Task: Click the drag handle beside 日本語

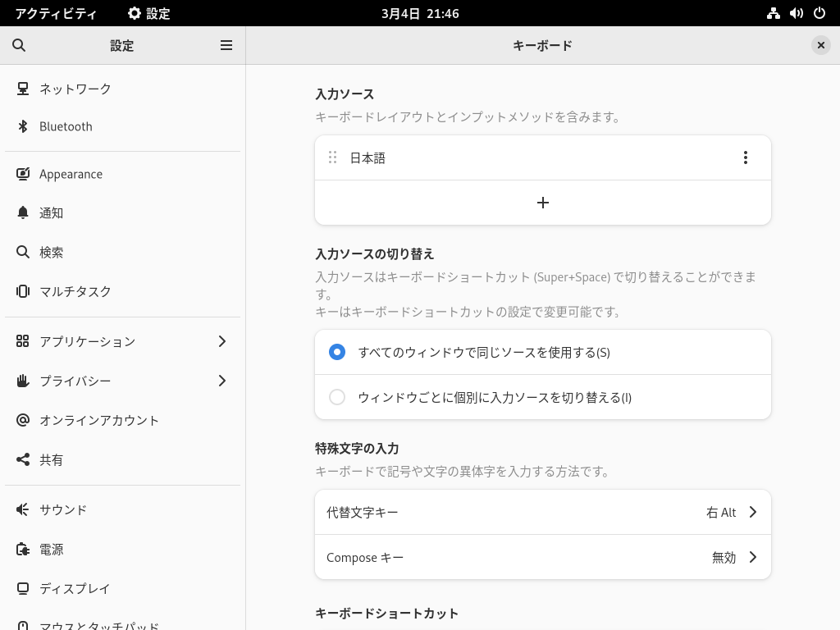Action: point(333,157)
